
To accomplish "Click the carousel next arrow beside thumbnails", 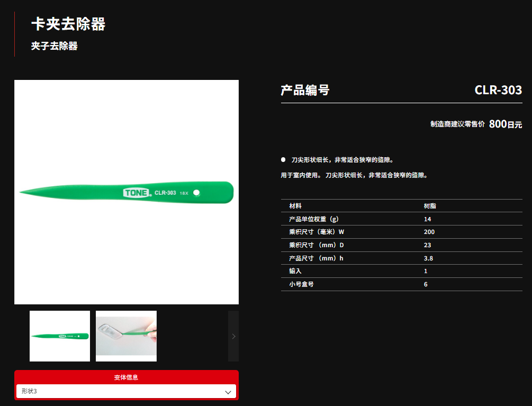I will point(233,336).
